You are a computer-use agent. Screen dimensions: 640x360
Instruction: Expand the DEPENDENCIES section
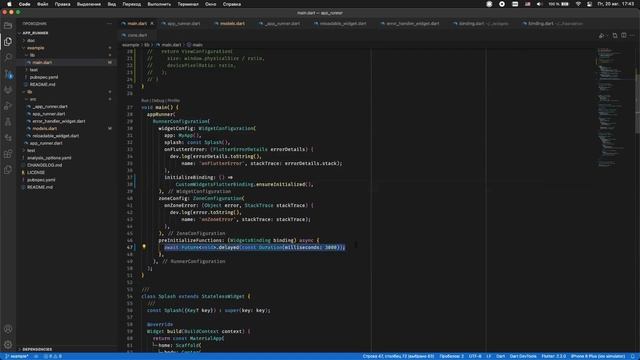(37, 349)
